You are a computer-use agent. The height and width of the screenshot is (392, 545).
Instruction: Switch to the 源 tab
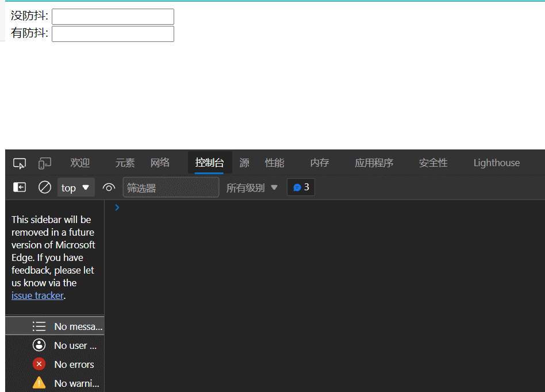pyautogui.click(x=244, y=163)
